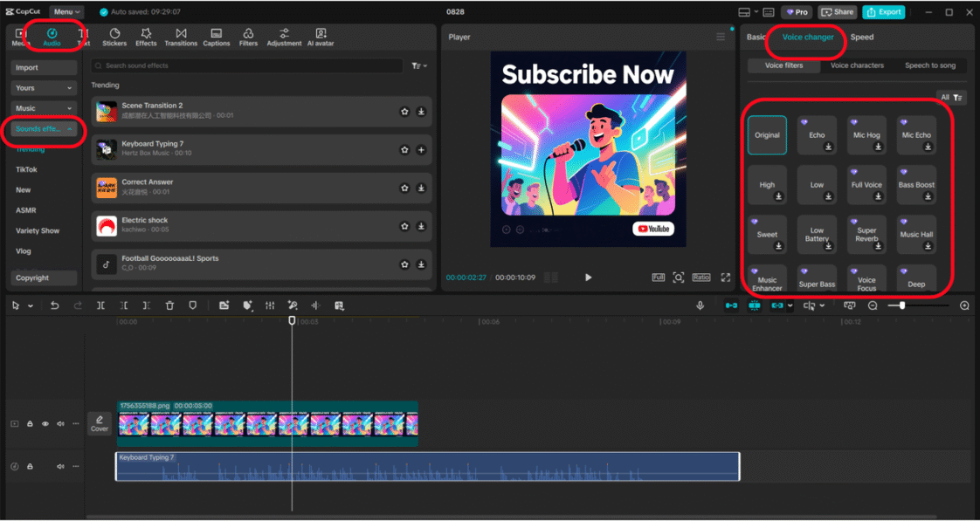Open the All voice filters dropdown
The width and height of the screenshot is (980, 521).
pyautogui.click(x=952, y=98)
